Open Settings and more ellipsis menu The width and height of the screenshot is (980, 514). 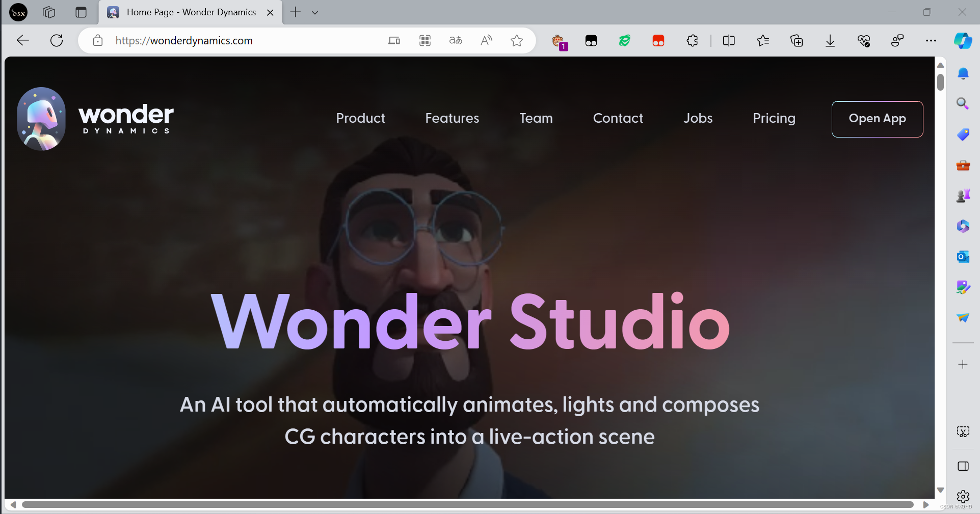931,41
